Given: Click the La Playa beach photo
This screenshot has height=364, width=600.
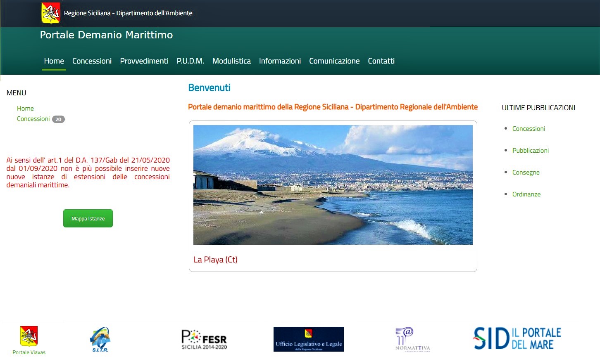Looking at the screenshot, I should [333, 184].
